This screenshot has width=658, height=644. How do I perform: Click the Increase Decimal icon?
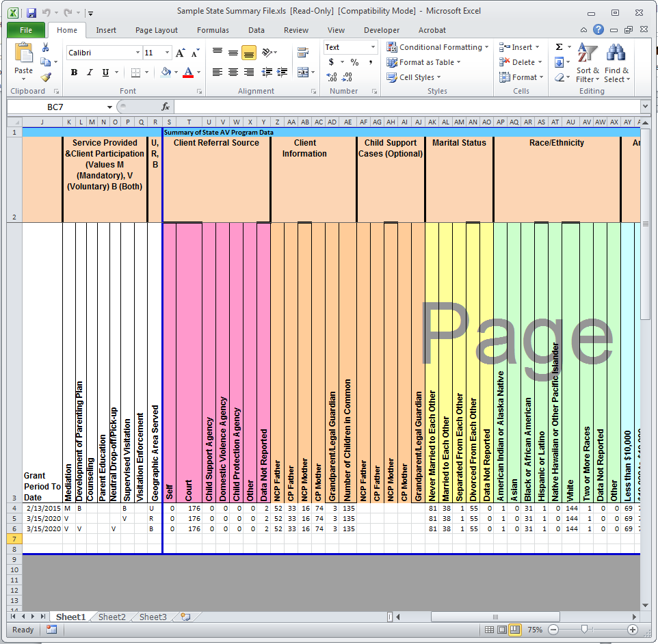332,77
